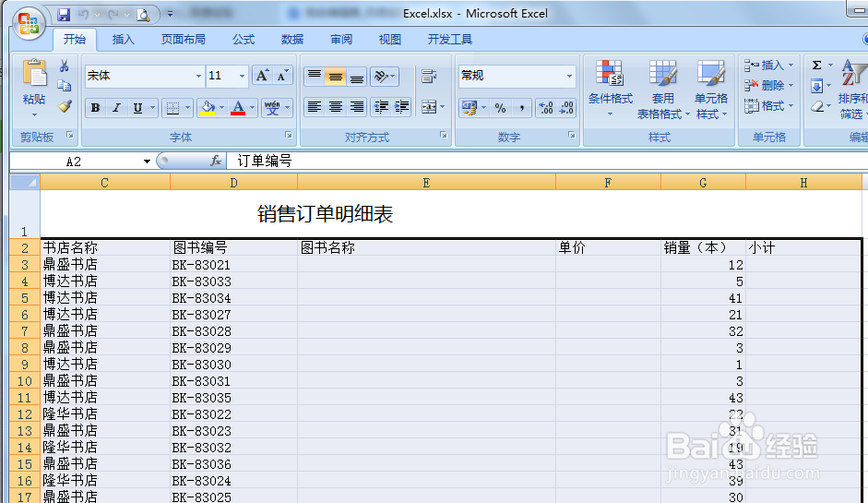Open the 对齐方式 dialog launcher
The image size is (868, 503).
click(x=444, y=135)
